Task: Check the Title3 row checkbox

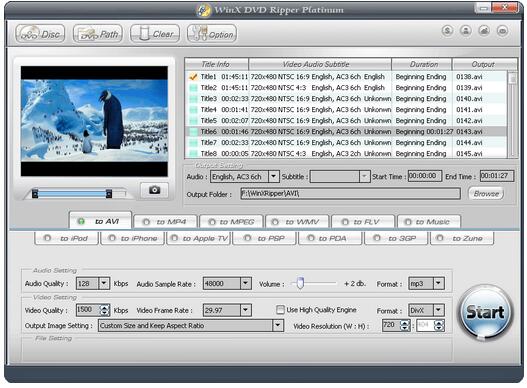Action: click(193, 99)
